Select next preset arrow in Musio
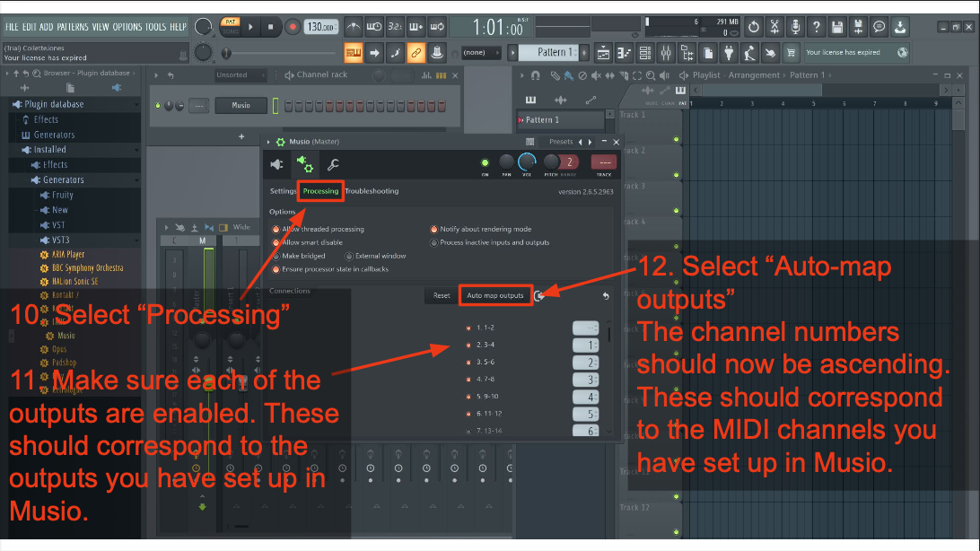Image resolution: width=980 pixels, height=551 pixels. (x=590, y=142)
